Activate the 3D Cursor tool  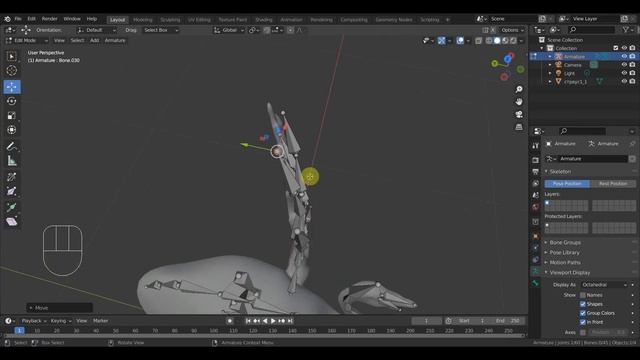11,71
